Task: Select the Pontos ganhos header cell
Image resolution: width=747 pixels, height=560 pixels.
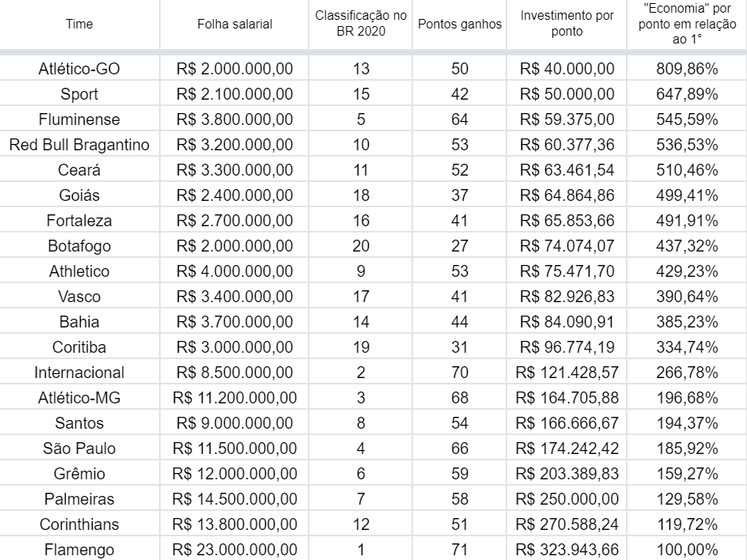Action: (x=460, y=24)
